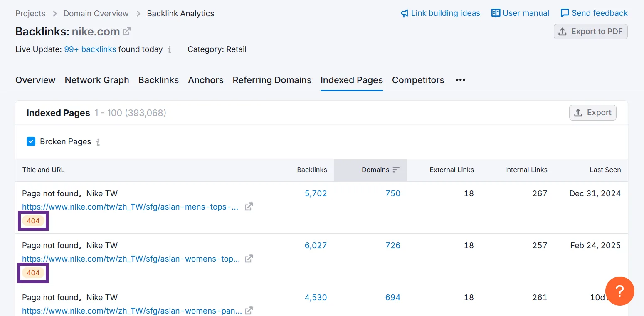The image size is (644, 316).
Task: Open the nike.com external link icon
Action: (126, 31)
